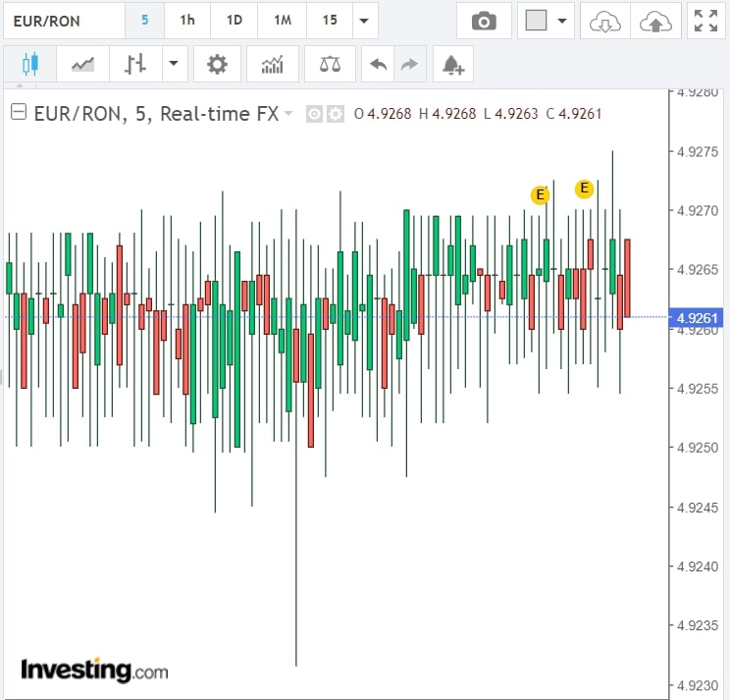730x700 pixels.
Task: Collapse the EUR/RON legend with the minus box
Action: pos(18,113)
